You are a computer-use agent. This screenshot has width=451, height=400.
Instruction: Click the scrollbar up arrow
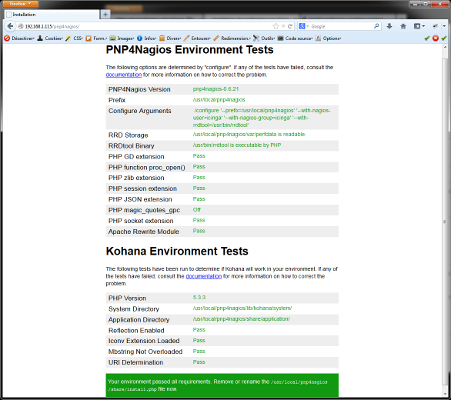(445, 47)
